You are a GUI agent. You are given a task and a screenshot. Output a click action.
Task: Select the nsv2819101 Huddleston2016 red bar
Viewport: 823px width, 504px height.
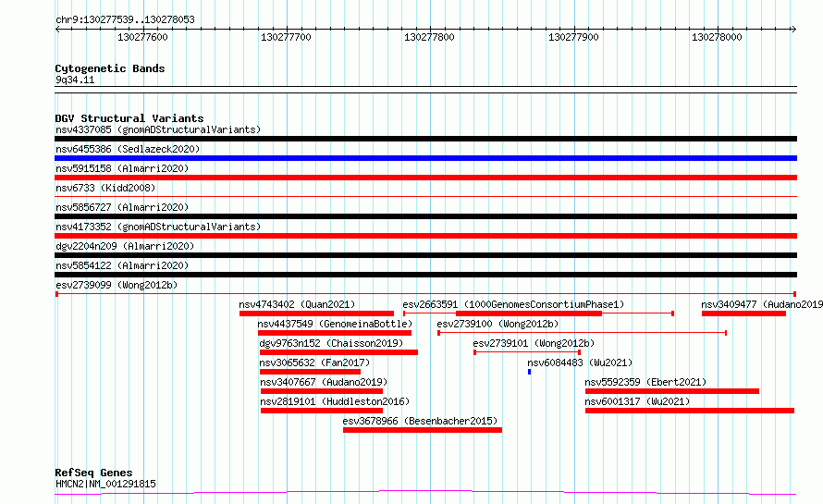[x=321, y=411]
